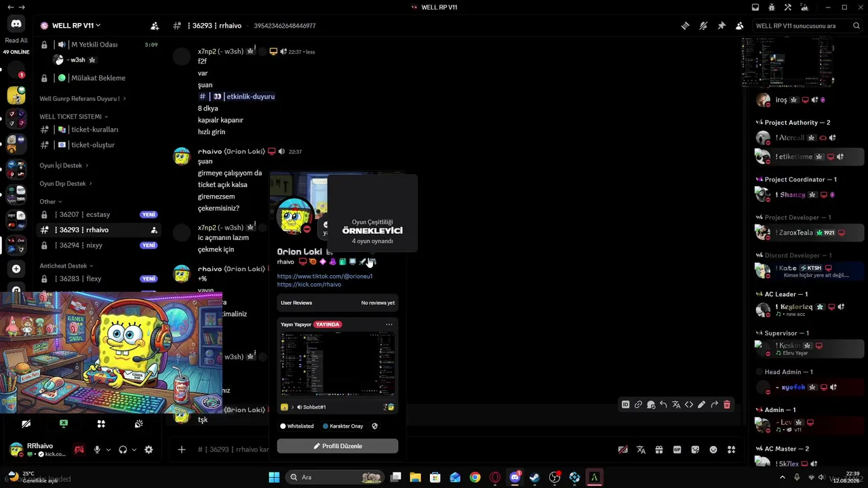Open the 36283 flexy channel
This screenshot has height=488, width=868.
pos(98,279)
